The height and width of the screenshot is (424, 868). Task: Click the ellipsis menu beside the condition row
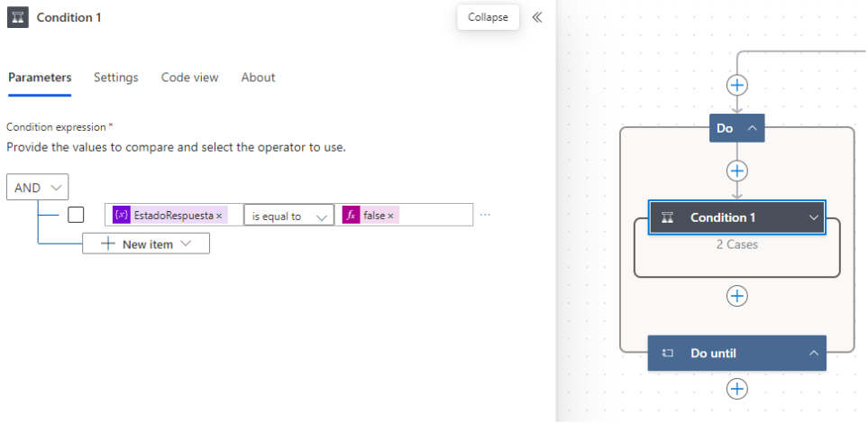pyautogui.click(x=485, y=216)
